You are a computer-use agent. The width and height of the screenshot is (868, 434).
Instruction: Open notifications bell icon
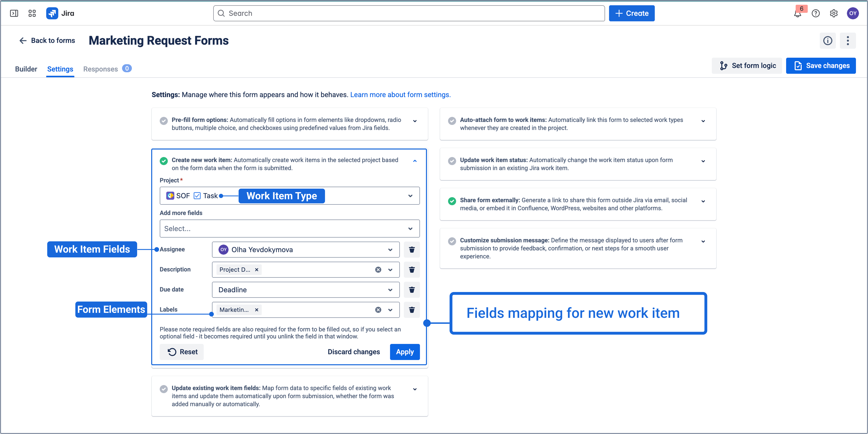[x=797, y=14]
